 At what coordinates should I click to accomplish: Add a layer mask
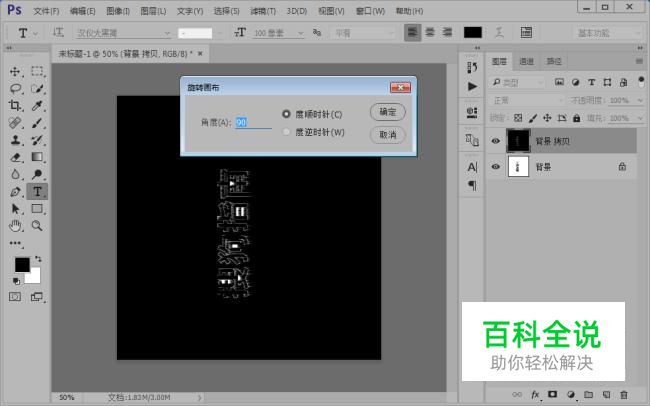click(x=553, y=394)
